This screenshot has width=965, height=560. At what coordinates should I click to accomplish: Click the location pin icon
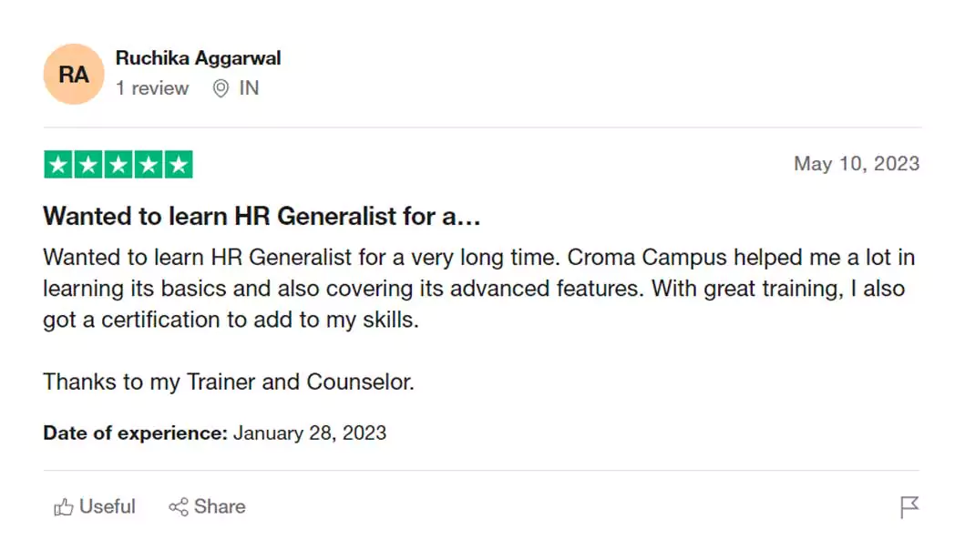click(221, 88)
